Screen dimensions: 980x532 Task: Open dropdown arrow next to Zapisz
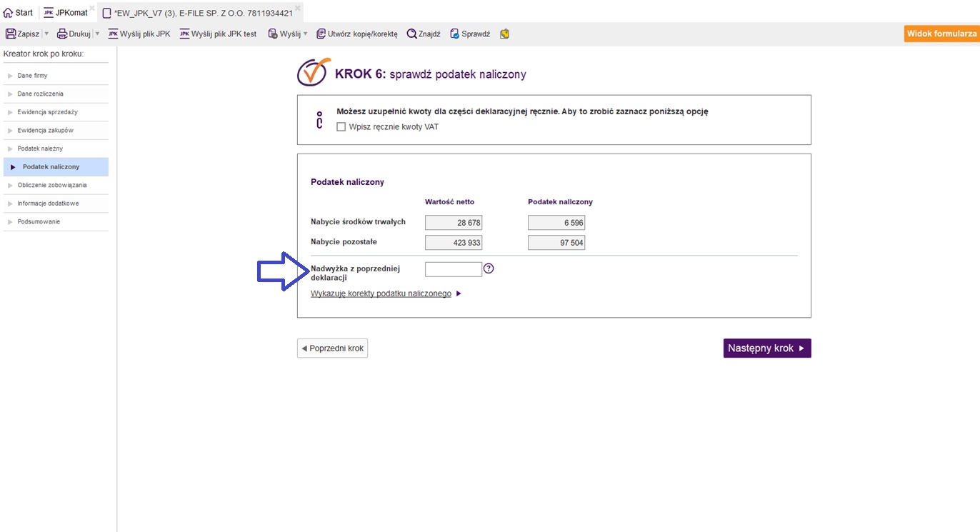pos(46,34)
